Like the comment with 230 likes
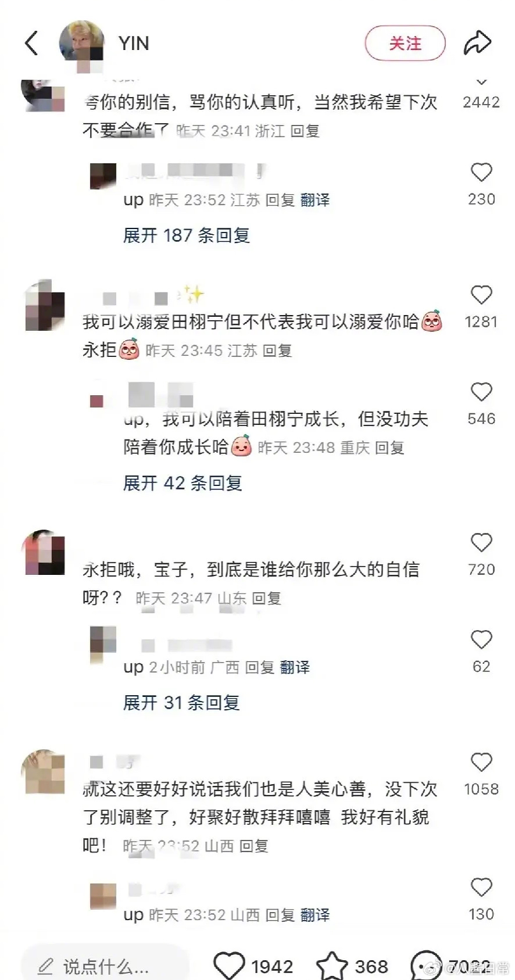This screenshot has width=515, height=980. click(481, 172)
